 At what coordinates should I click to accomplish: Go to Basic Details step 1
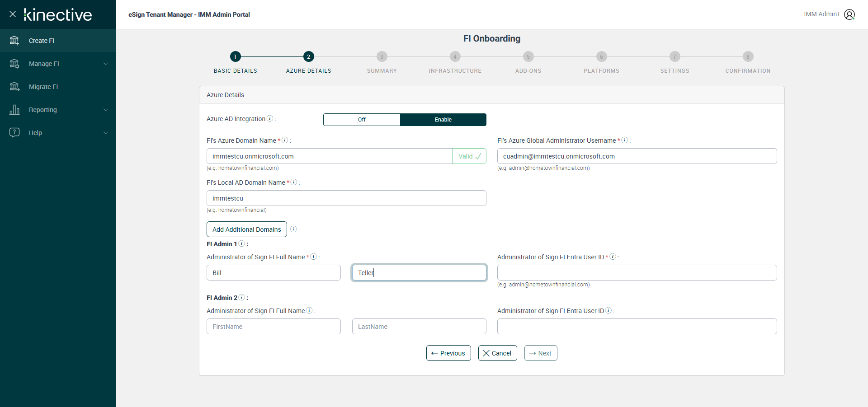point(235,56)
